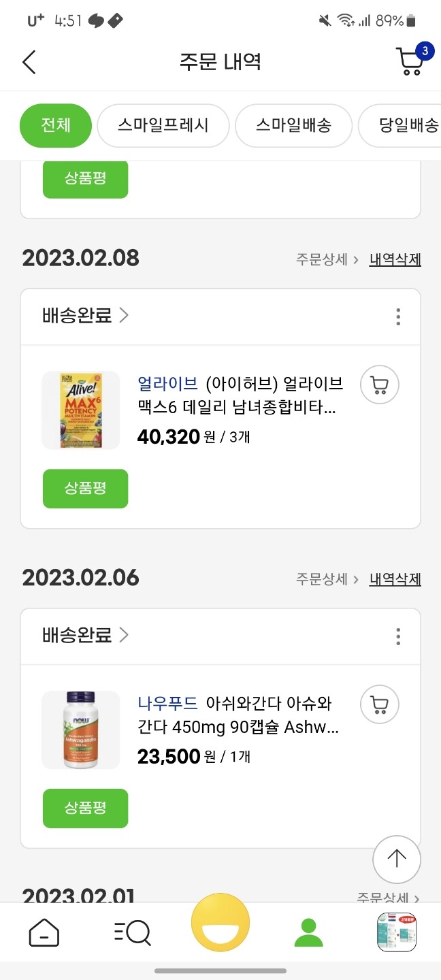Open the three-dot menu for the 02.08 order
441x980 pixels.
point(397,316)
